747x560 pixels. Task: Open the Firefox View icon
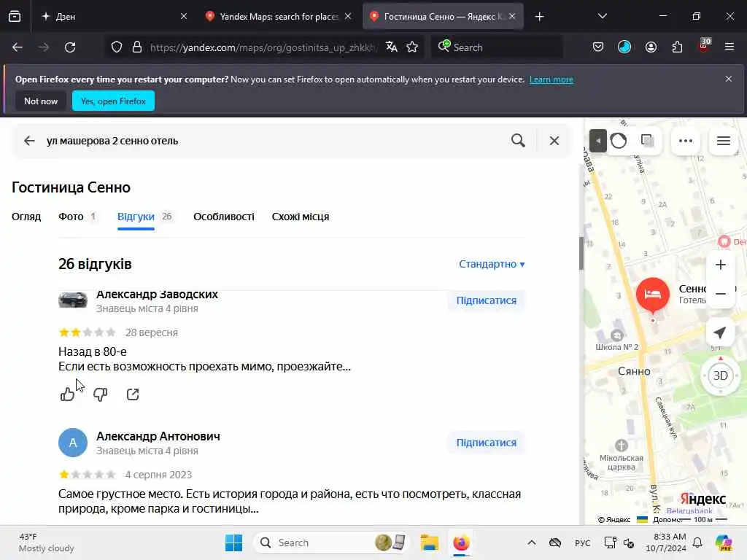(15, 16)
